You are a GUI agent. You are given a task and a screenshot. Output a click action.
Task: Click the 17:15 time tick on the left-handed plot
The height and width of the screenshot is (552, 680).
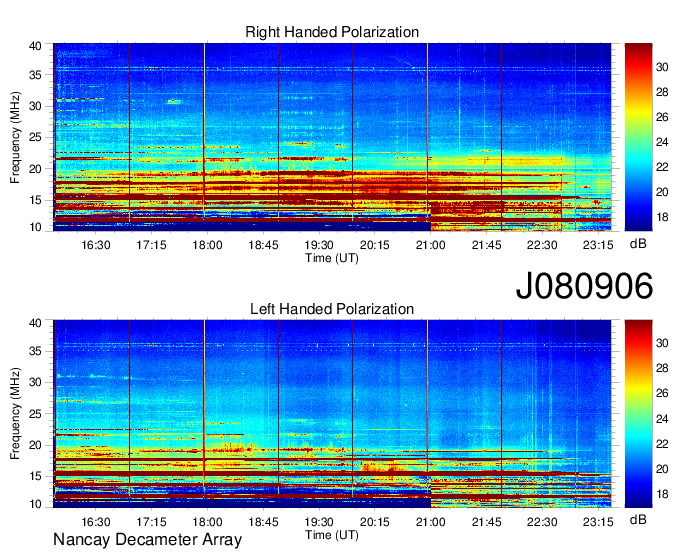(x=151, y=522)
